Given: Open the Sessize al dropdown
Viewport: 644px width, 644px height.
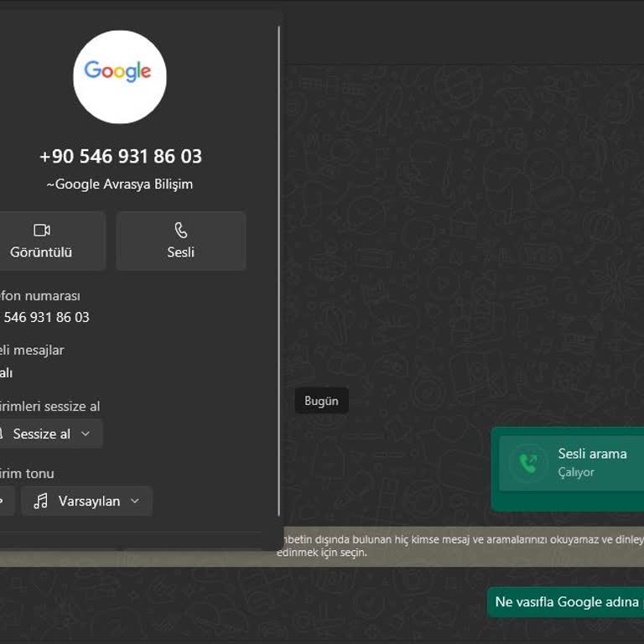Looking at the screenshot, I should (50, 434).
